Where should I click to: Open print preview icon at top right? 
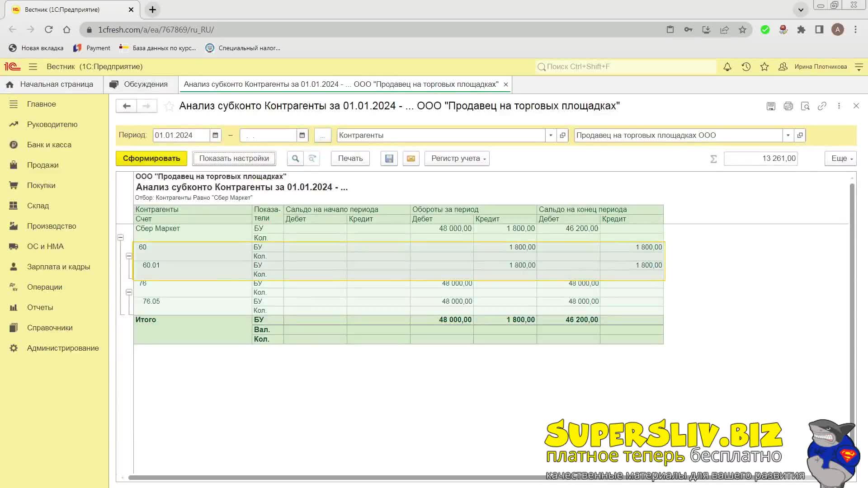click(805, 106)
